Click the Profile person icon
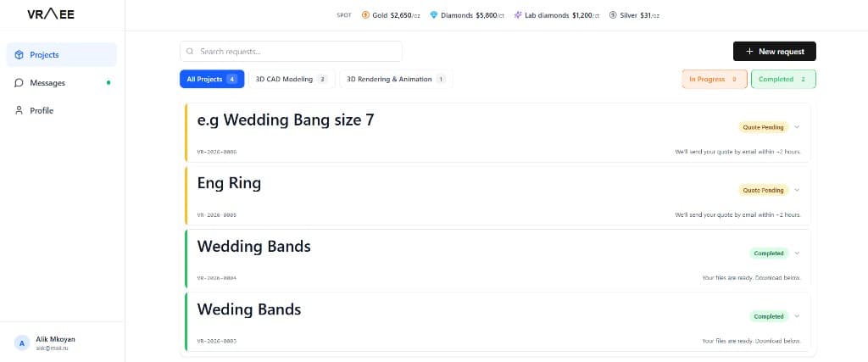The width and height of the screenshot is (868, 362). point(19,111)
